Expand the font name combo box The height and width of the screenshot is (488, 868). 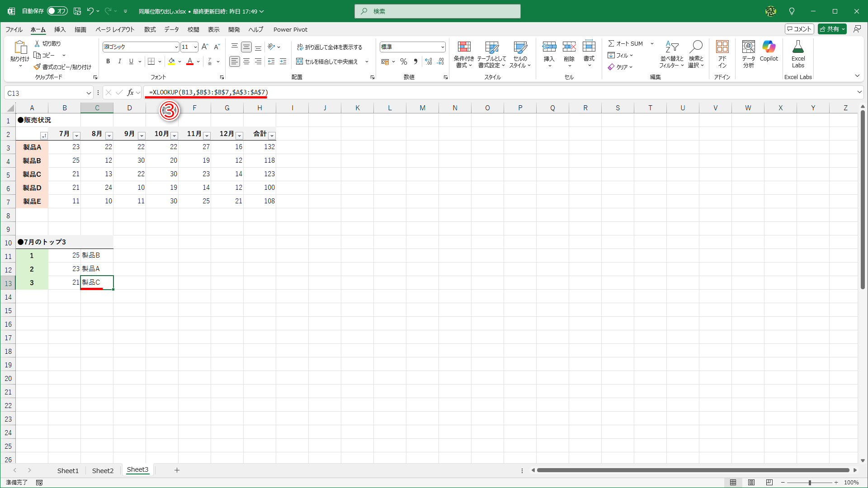(176, 47)
